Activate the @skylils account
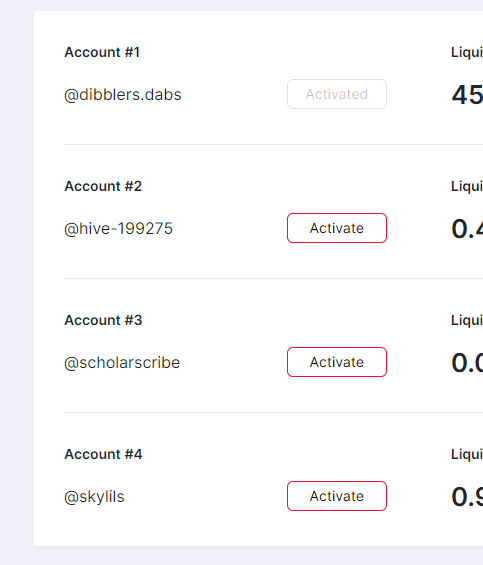The image size is (483, 565). pos(337,496)
